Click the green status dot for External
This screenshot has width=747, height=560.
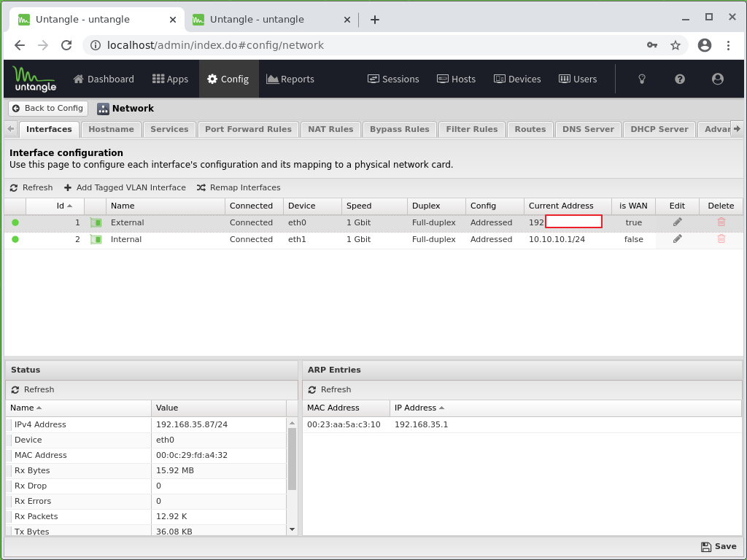(15, 222)
